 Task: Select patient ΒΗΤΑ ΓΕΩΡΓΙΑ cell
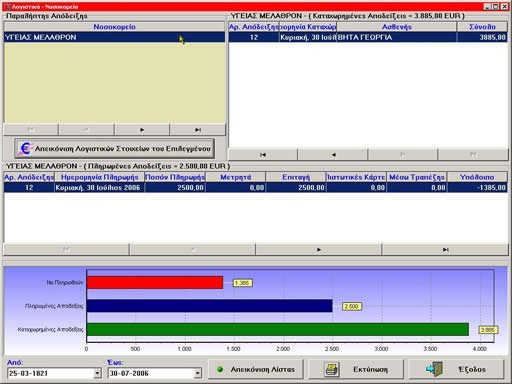click(397, 37)
